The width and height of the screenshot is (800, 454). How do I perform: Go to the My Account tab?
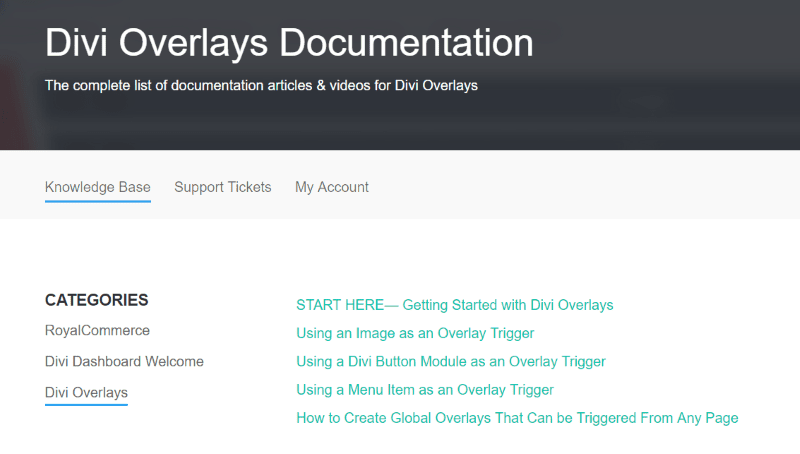332,187
